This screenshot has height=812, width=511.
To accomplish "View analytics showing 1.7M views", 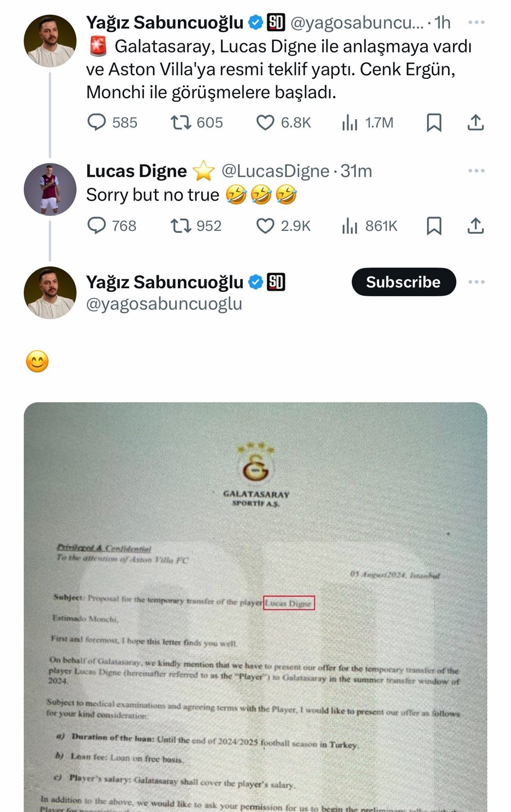I will tap(350, 122).
